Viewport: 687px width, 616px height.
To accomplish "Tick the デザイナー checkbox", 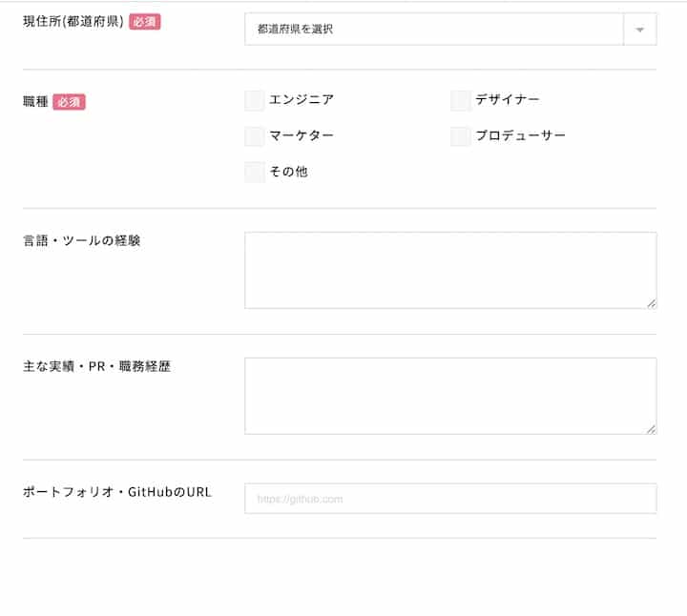I will 461,100.
